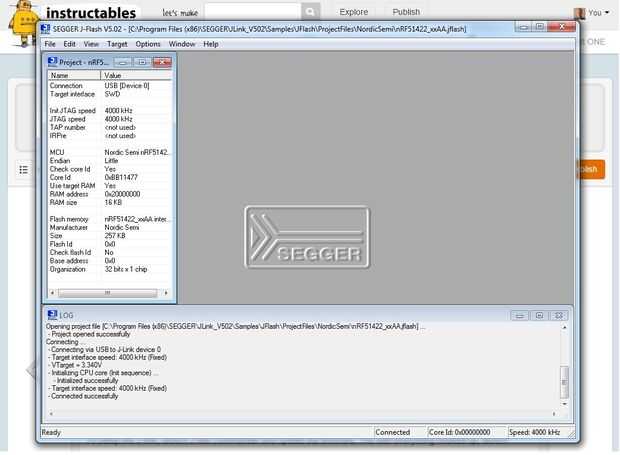Open the Options menu
Viewport: 620px width, 455px height.
click(148, 44)
